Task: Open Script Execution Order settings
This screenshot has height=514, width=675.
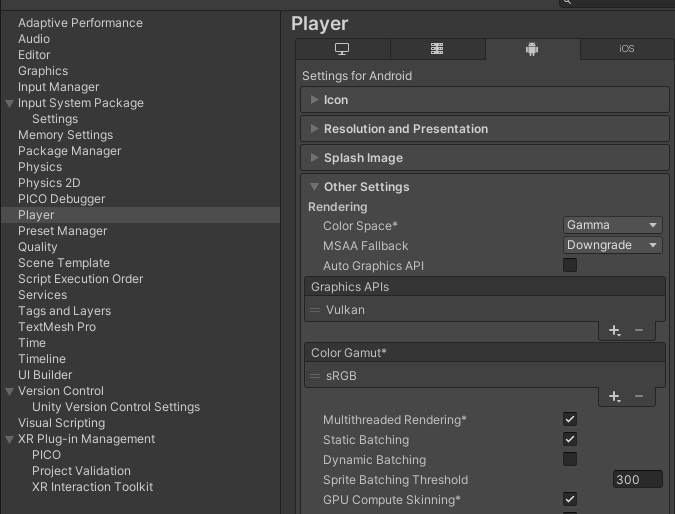Action: pos(81,279)
